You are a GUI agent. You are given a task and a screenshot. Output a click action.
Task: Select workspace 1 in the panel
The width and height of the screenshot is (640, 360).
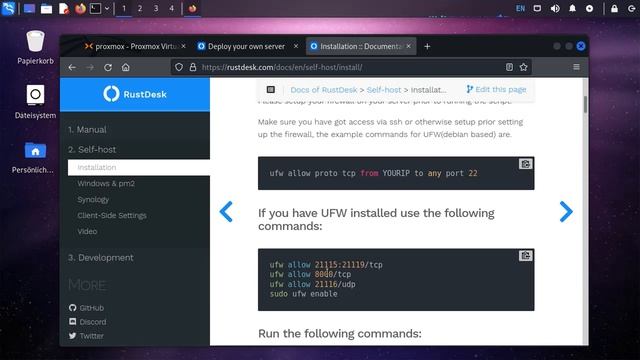124,8
